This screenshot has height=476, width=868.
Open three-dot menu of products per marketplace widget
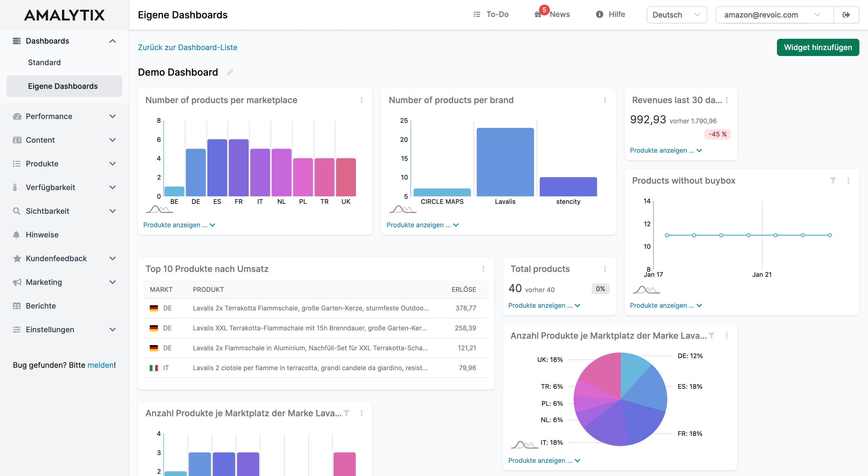click(x=362, y=100)
